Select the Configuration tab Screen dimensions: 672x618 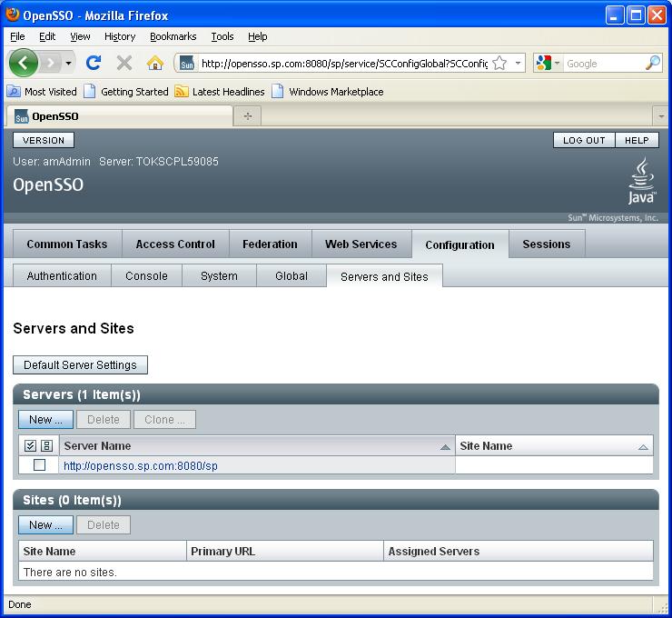pos(460,244)
